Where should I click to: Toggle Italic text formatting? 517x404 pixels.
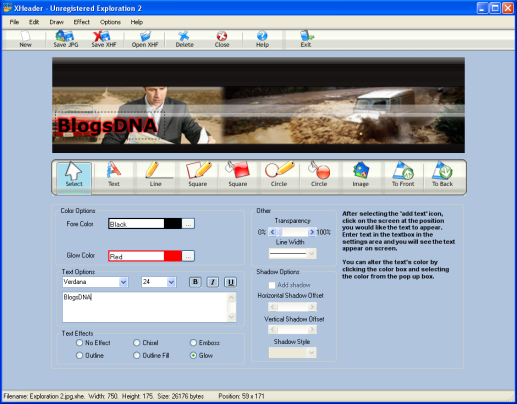pos(213,282)
